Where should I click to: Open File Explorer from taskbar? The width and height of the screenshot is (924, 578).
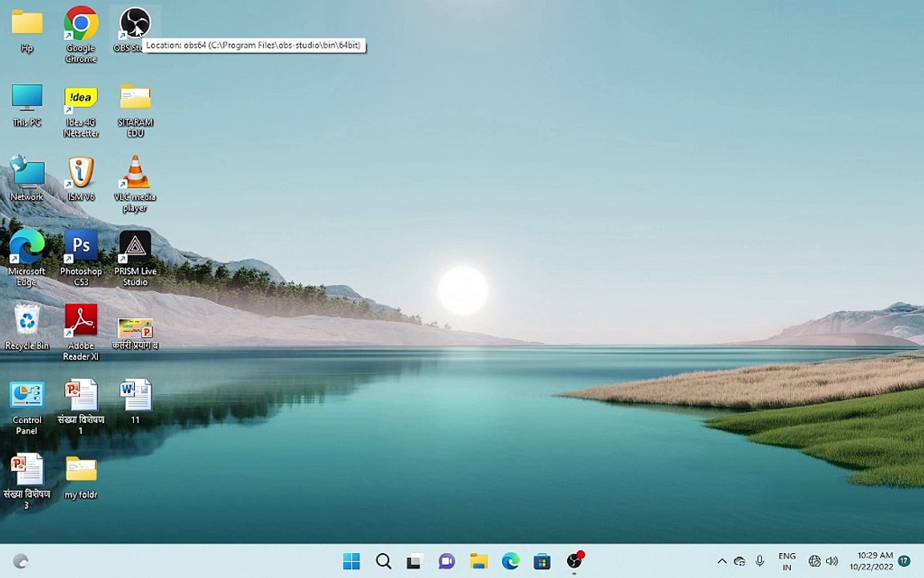coord(479,561)
